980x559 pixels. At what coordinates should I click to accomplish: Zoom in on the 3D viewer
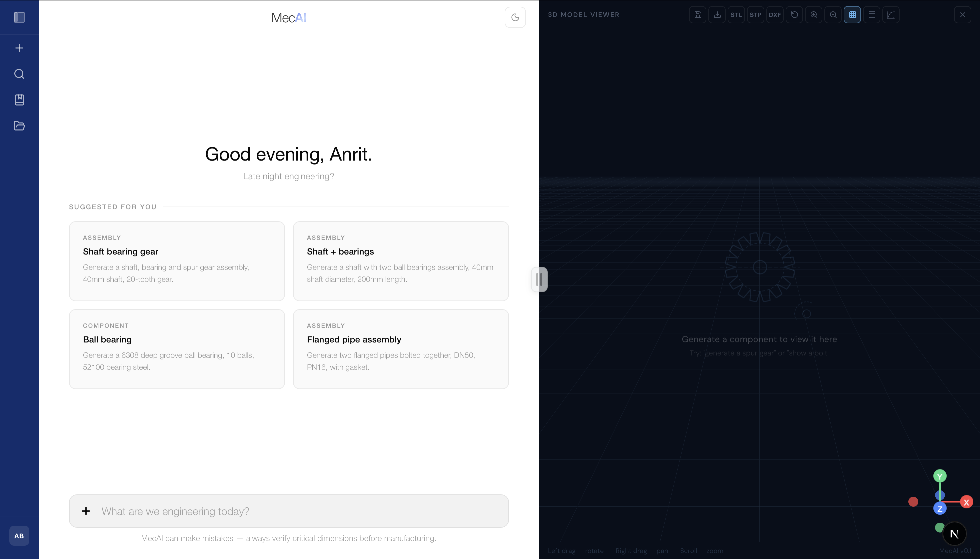click(814, 15)
